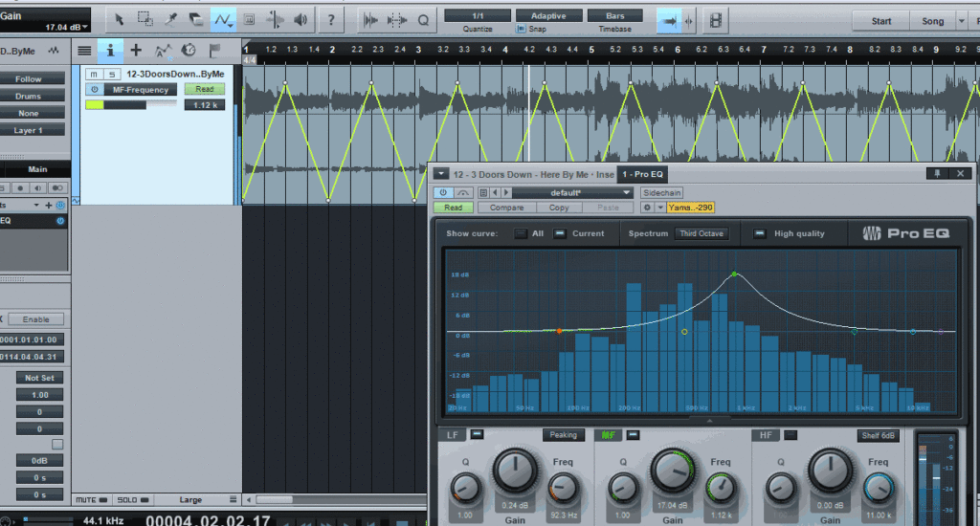The image size is (980, 526).
Task: Adjust the MF Gain knob
Action: (x=673, y=471)
